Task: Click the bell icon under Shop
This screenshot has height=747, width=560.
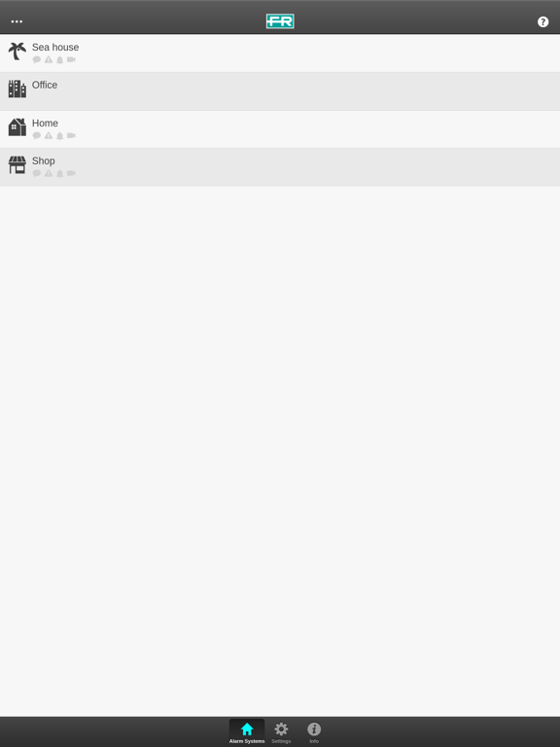Action: tap(60, 173)
